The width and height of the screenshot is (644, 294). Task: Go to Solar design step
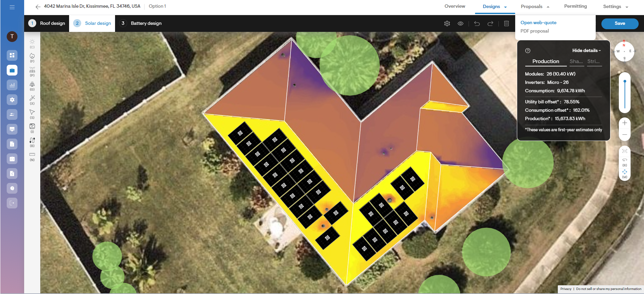click(x=92, y=23)
